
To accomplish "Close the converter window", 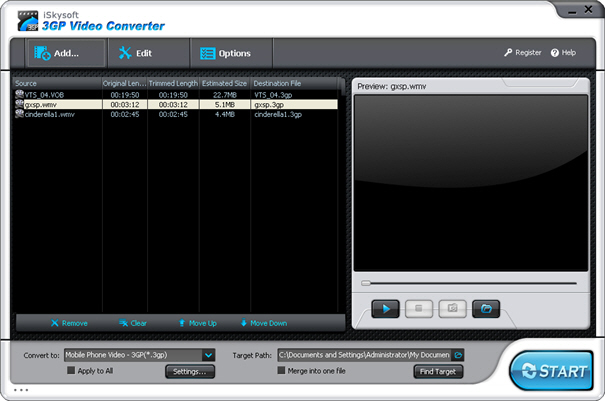I will [x=588, y=9].
